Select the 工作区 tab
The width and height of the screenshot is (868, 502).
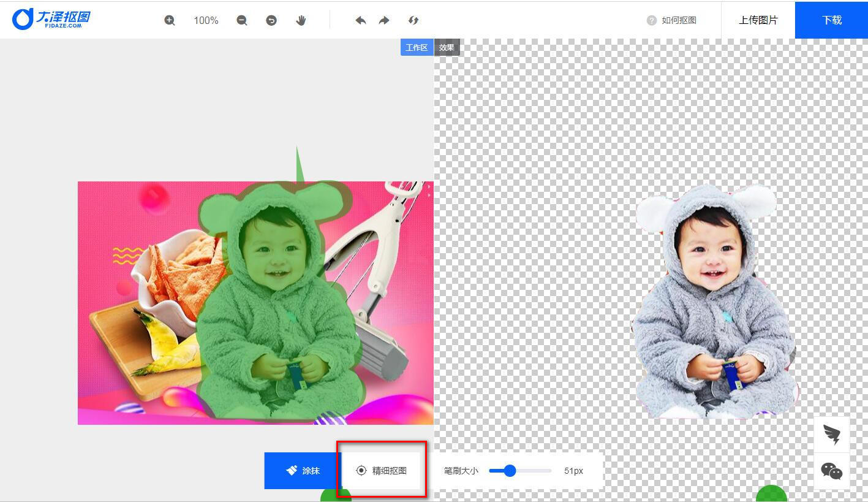(417, 47)
